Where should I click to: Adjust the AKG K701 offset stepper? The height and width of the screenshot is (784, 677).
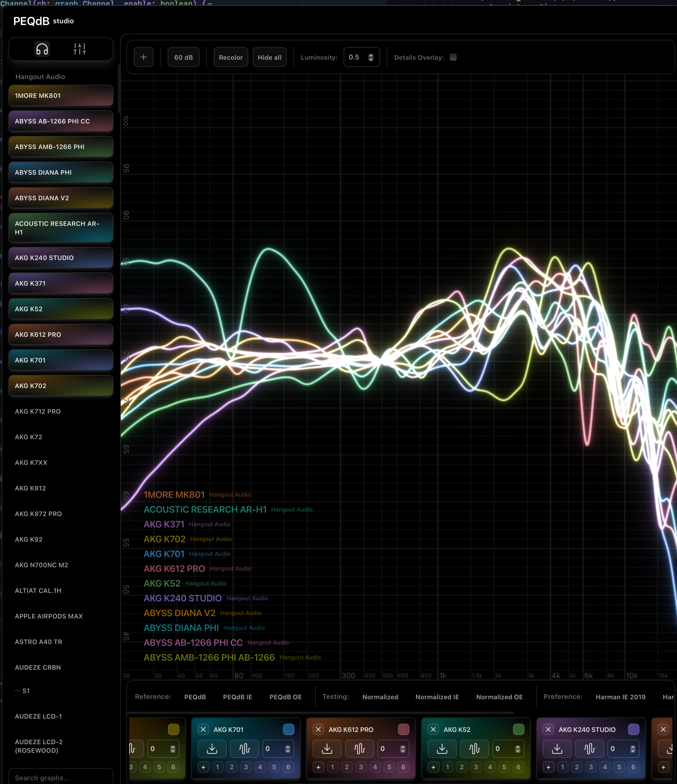[287, 748]
